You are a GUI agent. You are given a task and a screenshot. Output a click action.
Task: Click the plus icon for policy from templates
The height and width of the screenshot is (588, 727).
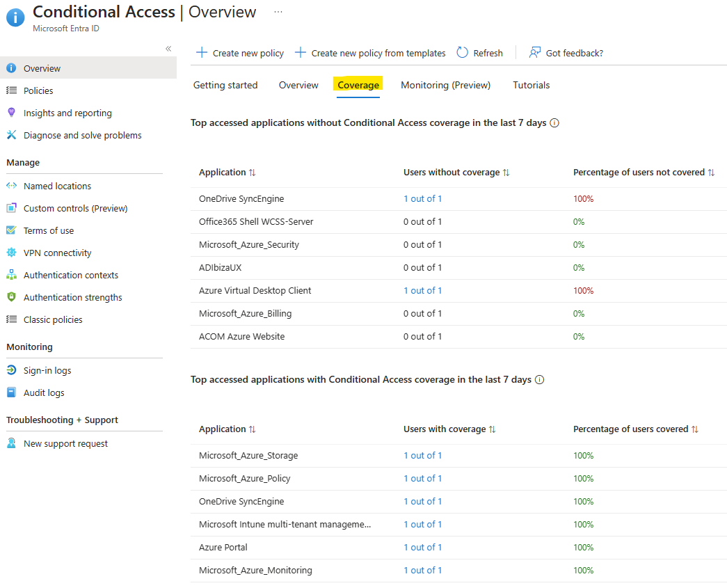coord(301,52)
